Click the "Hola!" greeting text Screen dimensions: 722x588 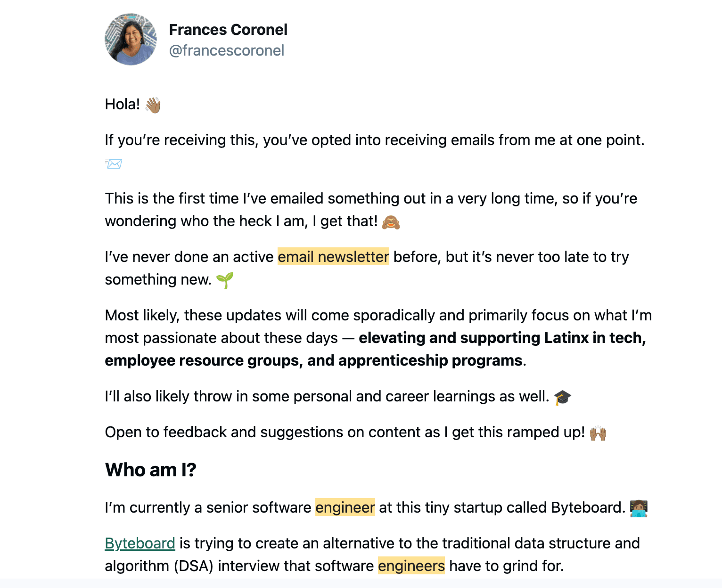(x=123, y=104)
